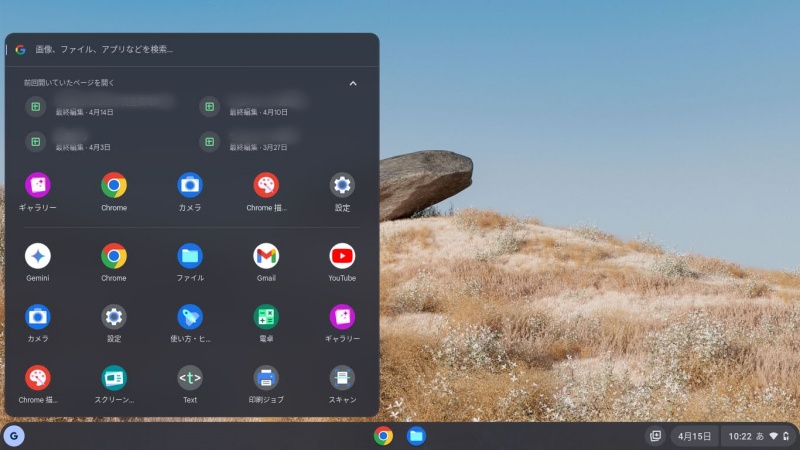The height and width of the screenshot is (450, 800).
Task: Collapse the 前回開いていたページを開く section
Action: click(353, 83)
